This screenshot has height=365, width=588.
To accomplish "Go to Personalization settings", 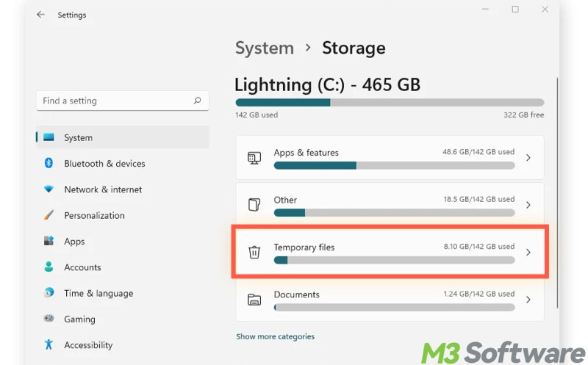I will 94,215.
